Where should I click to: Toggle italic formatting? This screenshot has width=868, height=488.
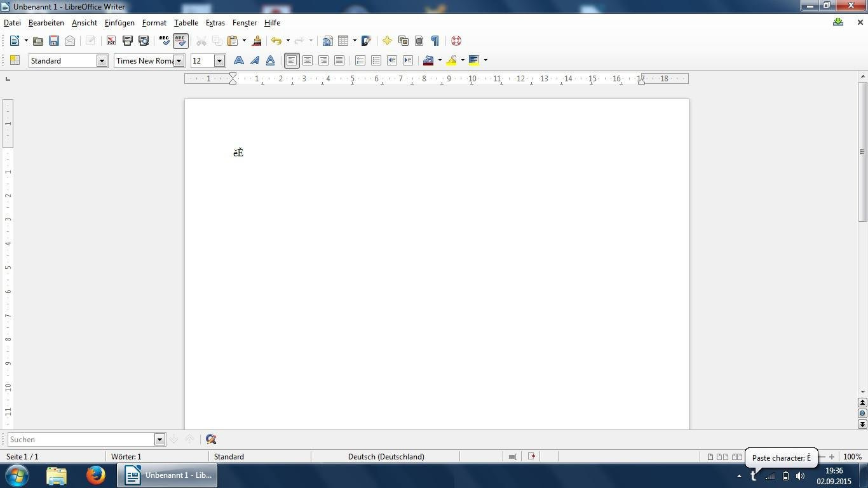(x=255, y=60)
